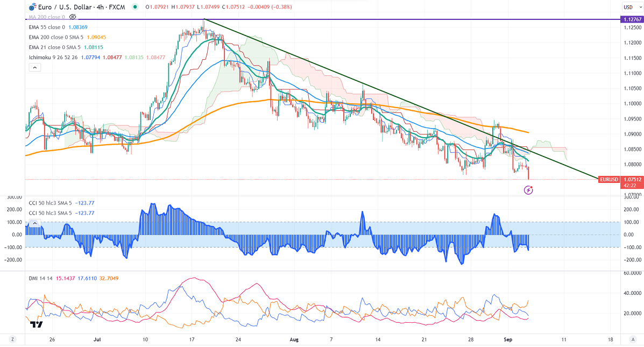Select the EMA 200 close 0 SMA 5 legend
644x347 pixels.
click(56, 37)
